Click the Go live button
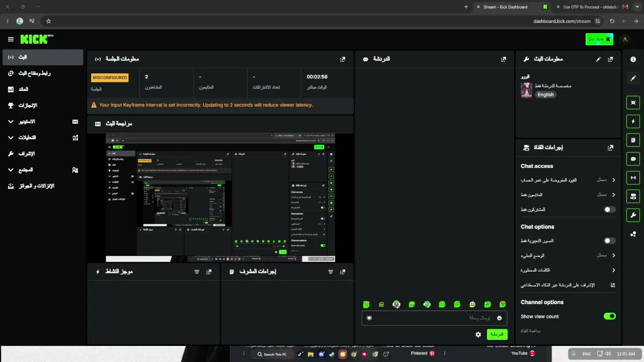 click(x=599, y=39)
